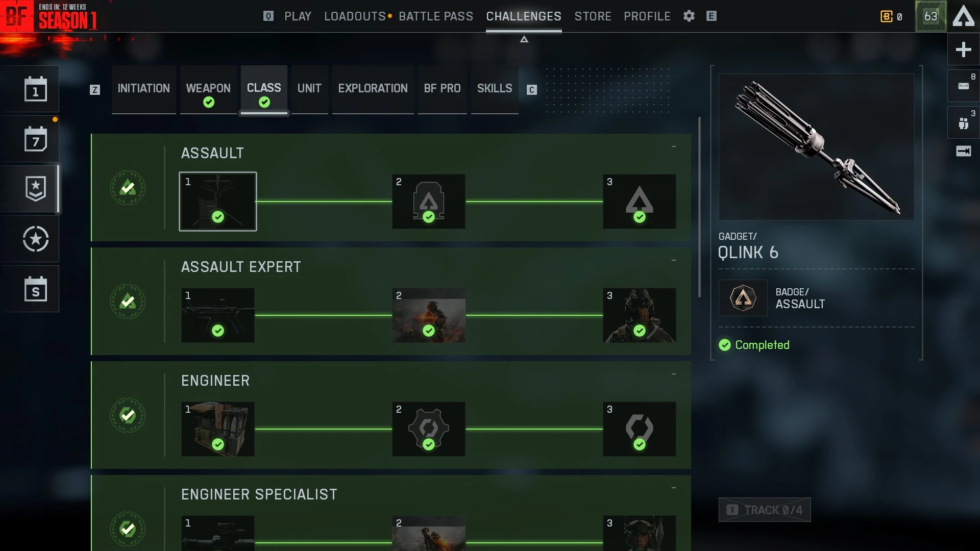The height and width of the screenshot is (551, 980).
Task: Toggle the Assault challenge completion checkmark
Action: (x=128, y=188)
